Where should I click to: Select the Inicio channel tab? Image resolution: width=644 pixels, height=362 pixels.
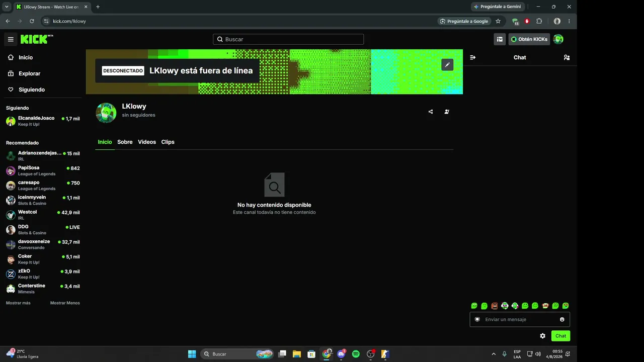(x=105, y=142)
